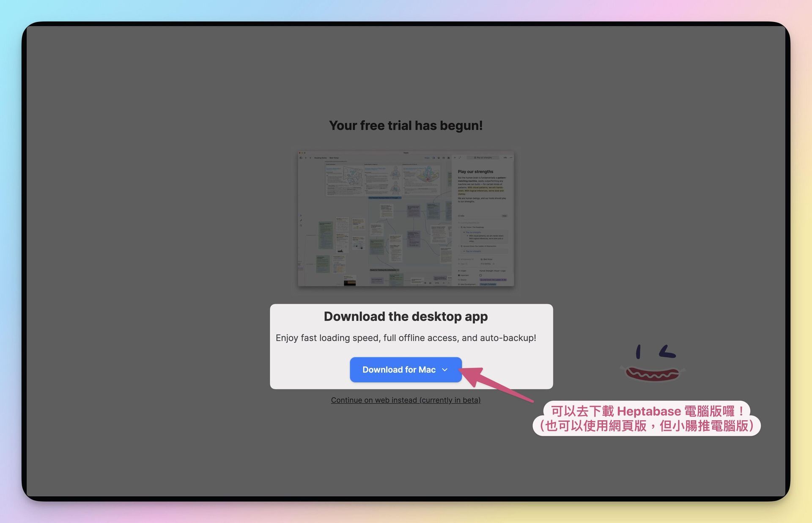Screen dimensions: 812x523
Task: Expand the chevron on the download button
Action: point(444,370)
